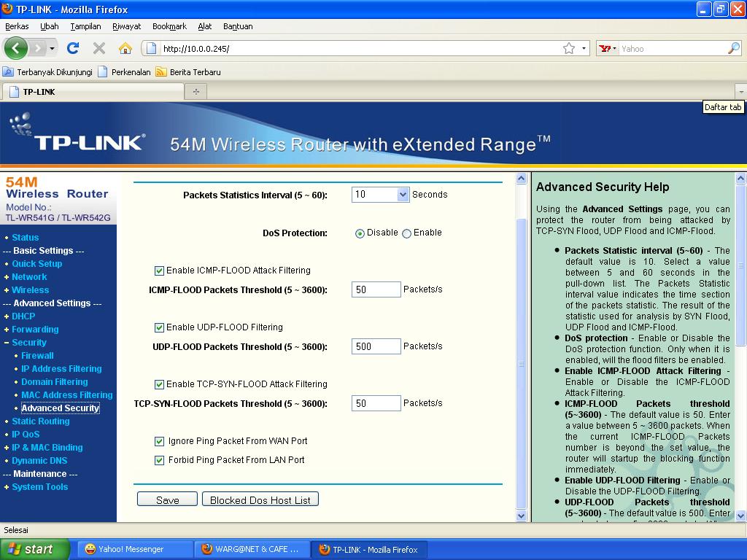The height and width of the screenshot is (560, 747).
Task: Click the Save button
Action: pyautogui.click(x=167, y=499)
